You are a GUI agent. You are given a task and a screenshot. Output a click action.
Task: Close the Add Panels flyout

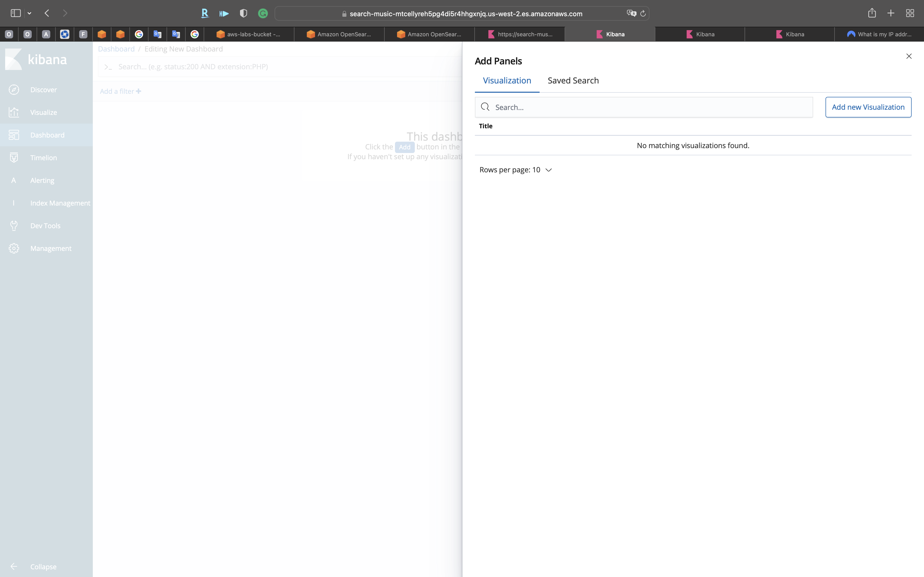coord(909,56)
